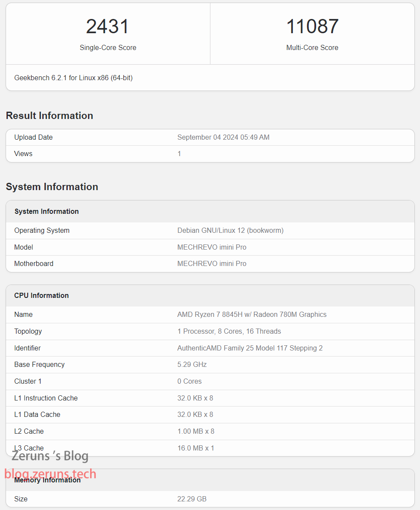The image size is (420, 510).
Task: Click the AMD Ryzen 7 8845H CPU name
Action: click(252, 315)
